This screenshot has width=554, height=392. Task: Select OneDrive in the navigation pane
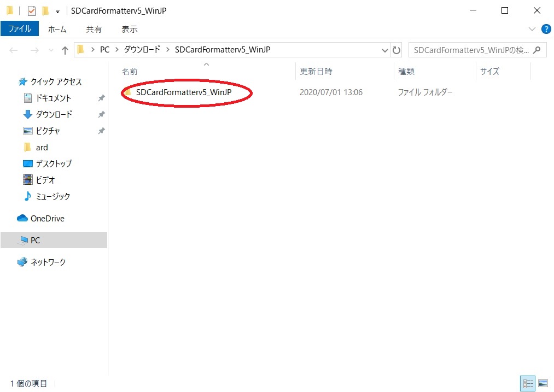47,218
